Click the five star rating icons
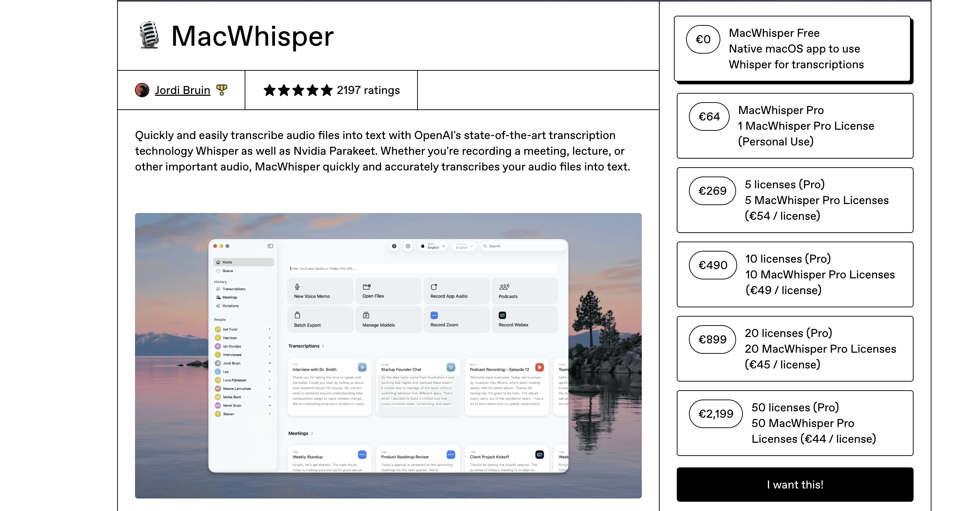 click(x=298, y=90)
